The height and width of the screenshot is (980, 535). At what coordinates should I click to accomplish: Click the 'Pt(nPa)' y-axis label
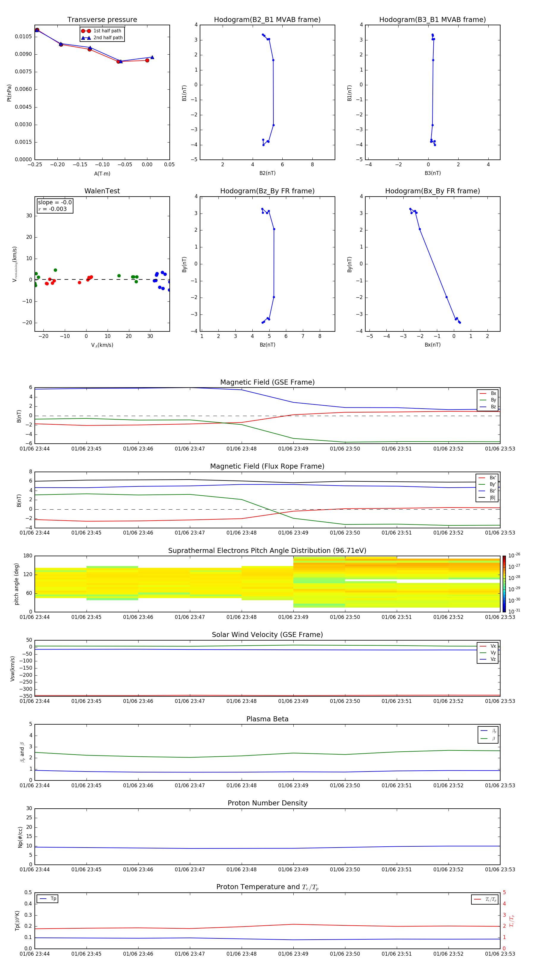coord(9,93)
